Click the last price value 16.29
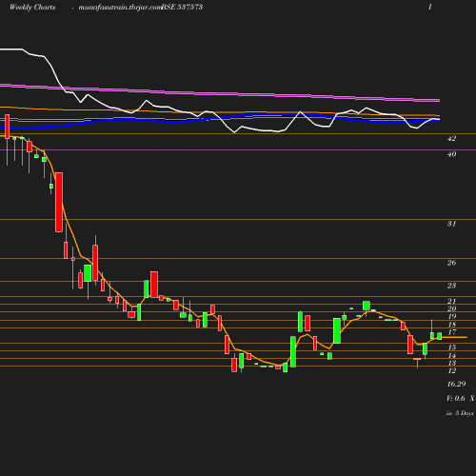 [456, 384]
